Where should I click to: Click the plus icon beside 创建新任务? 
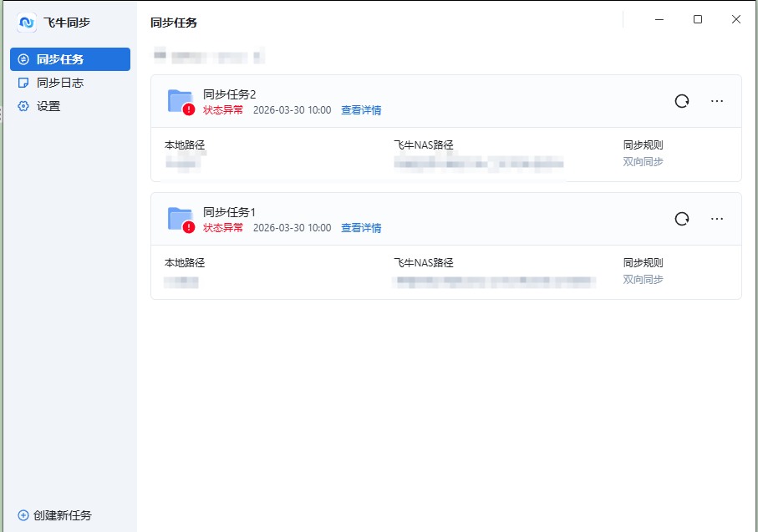23,515
